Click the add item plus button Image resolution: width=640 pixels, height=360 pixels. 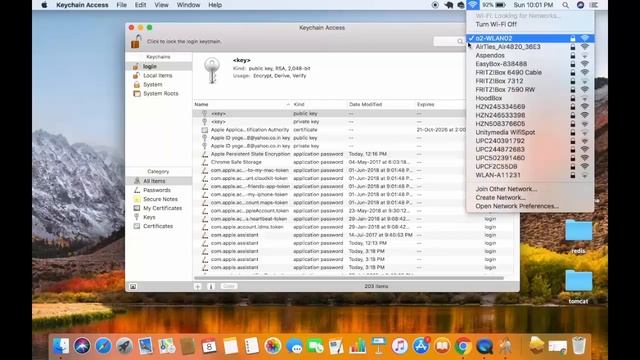point(198,287)
